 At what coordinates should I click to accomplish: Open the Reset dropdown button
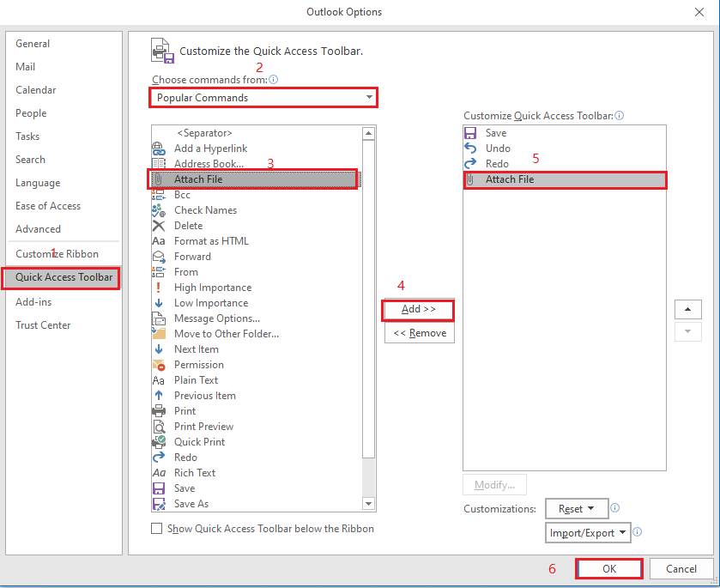point(577,508)
